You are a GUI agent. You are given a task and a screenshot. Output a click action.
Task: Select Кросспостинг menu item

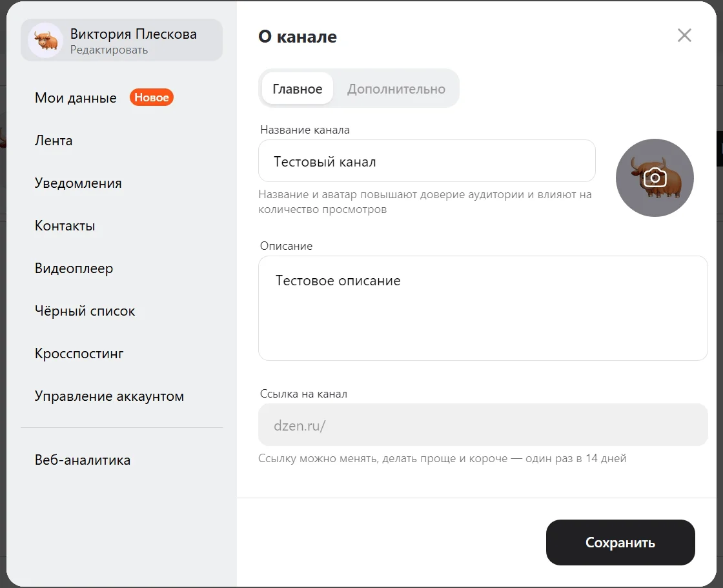79,354
